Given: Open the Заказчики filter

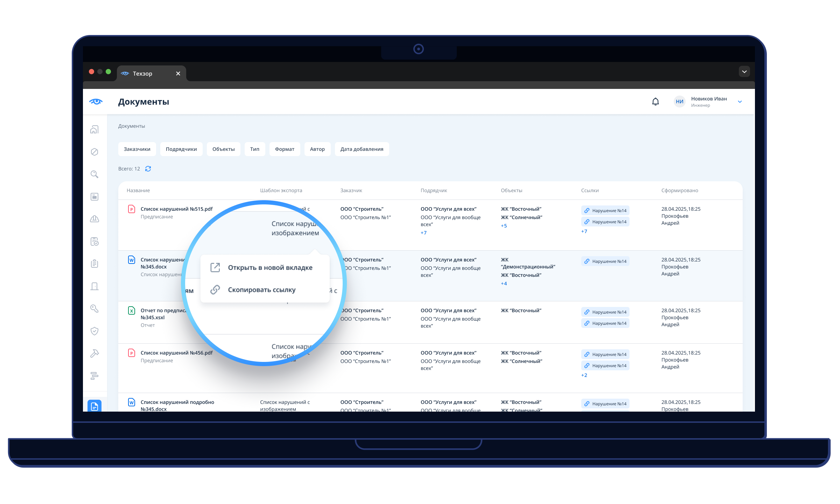Looking at the screenshot, I should pos(137,149).
